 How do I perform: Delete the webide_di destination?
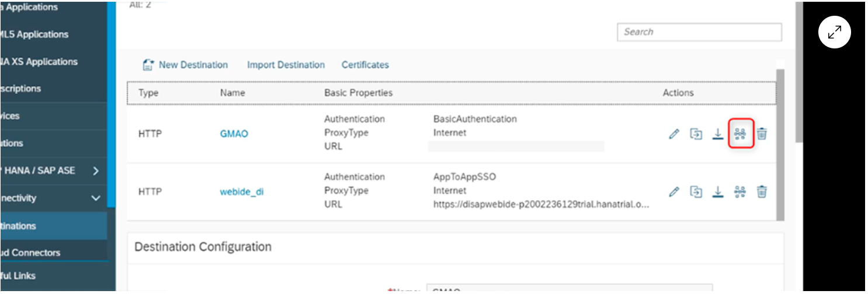pyautogui.click(x=762, y=191)
